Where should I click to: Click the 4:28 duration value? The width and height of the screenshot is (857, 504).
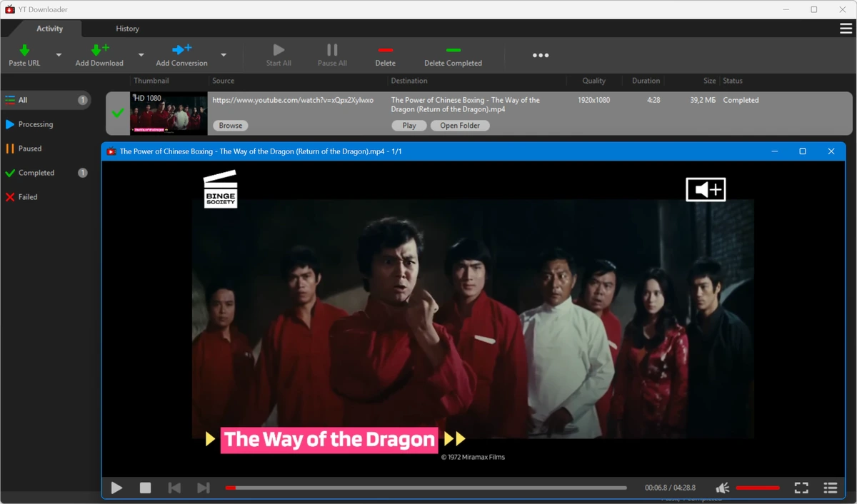653,100
